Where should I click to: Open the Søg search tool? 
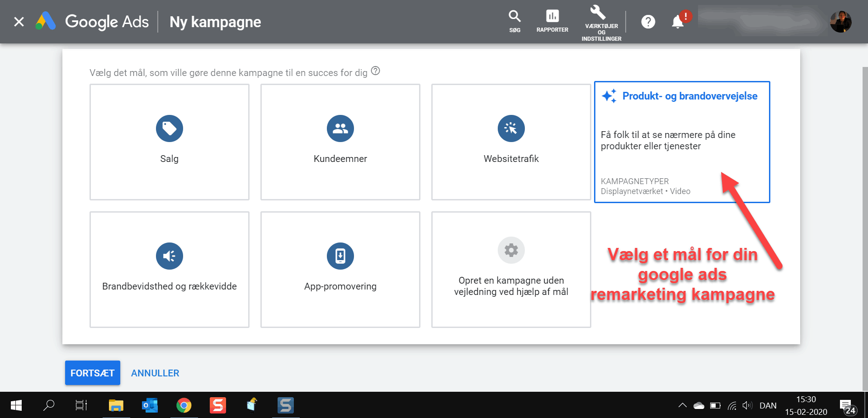point(514,21)
